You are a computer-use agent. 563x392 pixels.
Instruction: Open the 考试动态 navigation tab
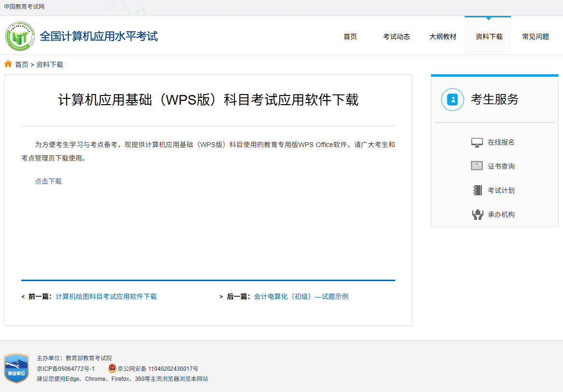(x=397, y=37)
